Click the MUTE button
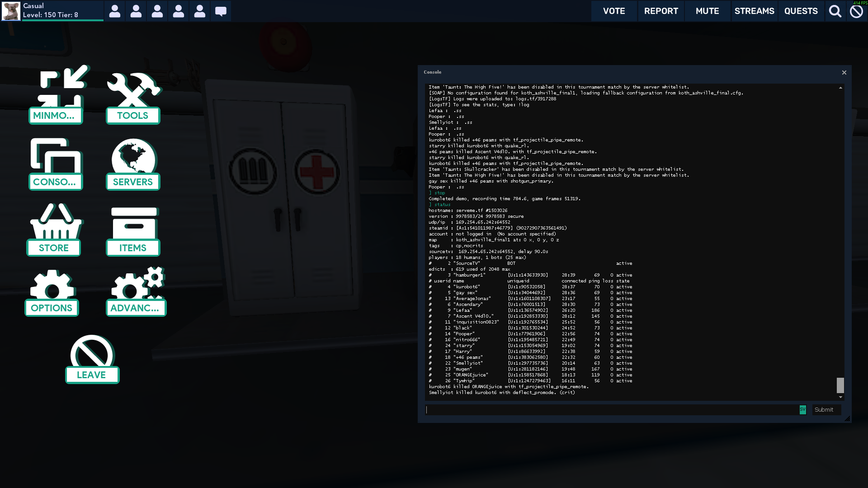This screenshot has height=488, width=868. pyautogui.click(x=707, y=11)
